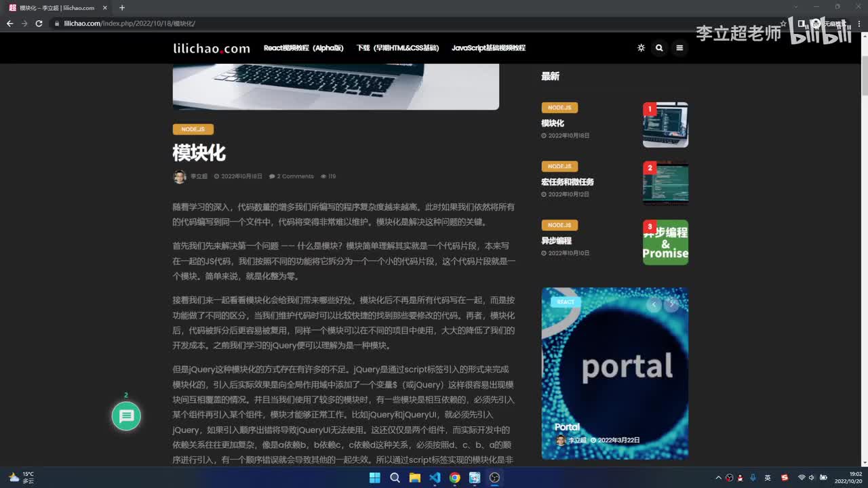The image size is (868, 488).
Task: Open OBS Studio from taskbar
Action: (494, 478)
